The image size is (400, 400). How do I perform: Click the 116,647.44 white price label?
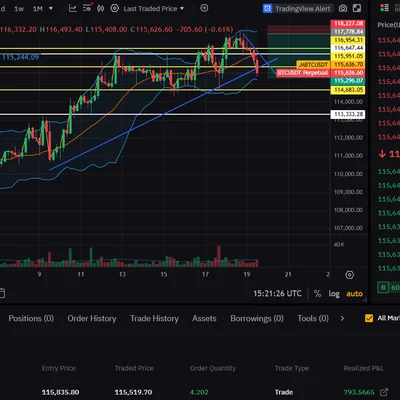click(x=348, y=48)
